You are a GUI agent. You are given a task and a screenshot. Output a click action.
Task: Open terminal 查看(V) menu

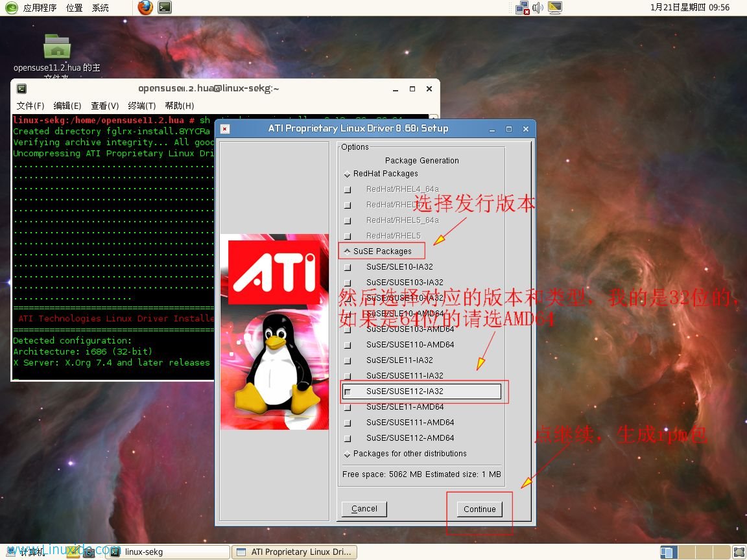click(x=105, y=106)
